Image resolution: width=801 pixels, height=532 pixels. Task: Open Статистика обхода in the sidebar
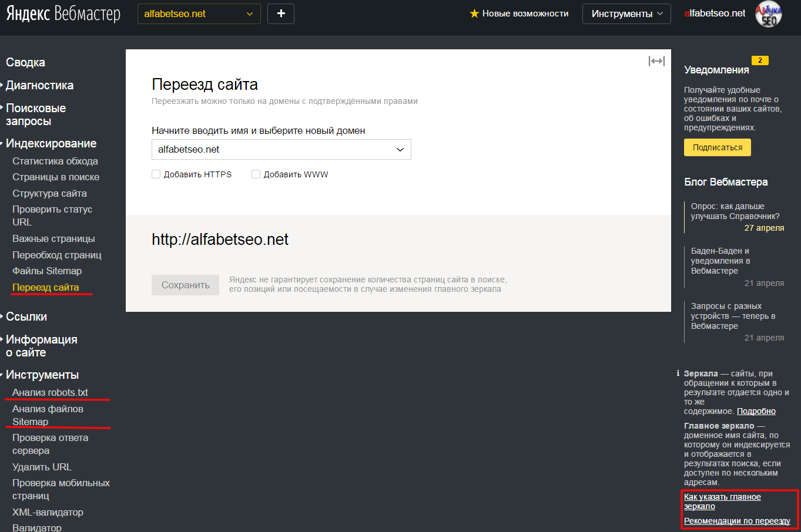[x=55, y=161]
